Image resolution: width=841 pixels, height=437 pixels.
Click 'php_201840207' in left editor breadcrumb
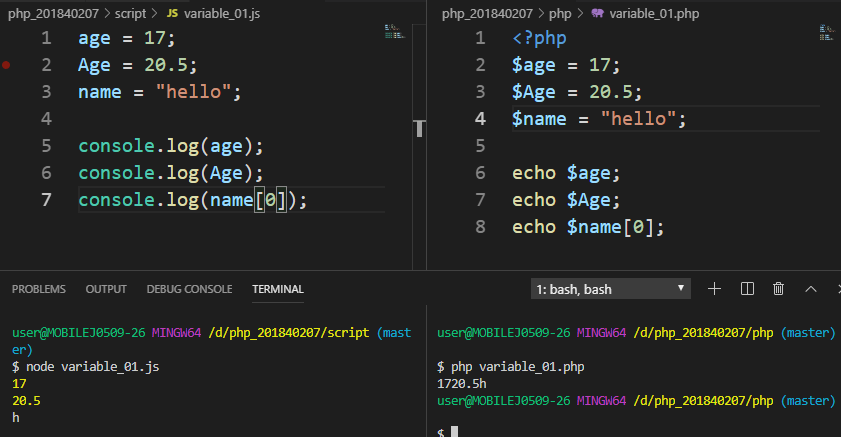[53, 13]
